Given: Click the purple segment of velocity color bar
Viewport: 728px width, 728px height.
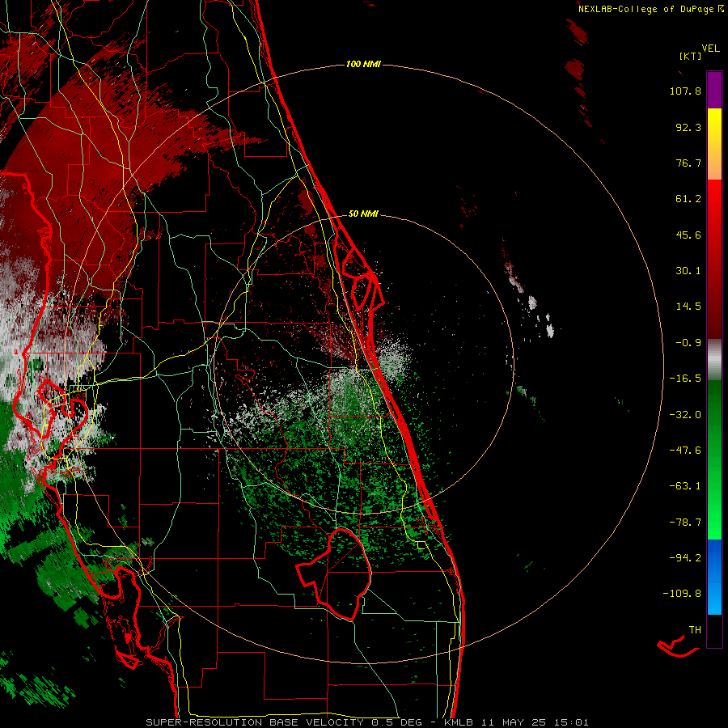Looking at the screenshot, I should click(714, 90).
